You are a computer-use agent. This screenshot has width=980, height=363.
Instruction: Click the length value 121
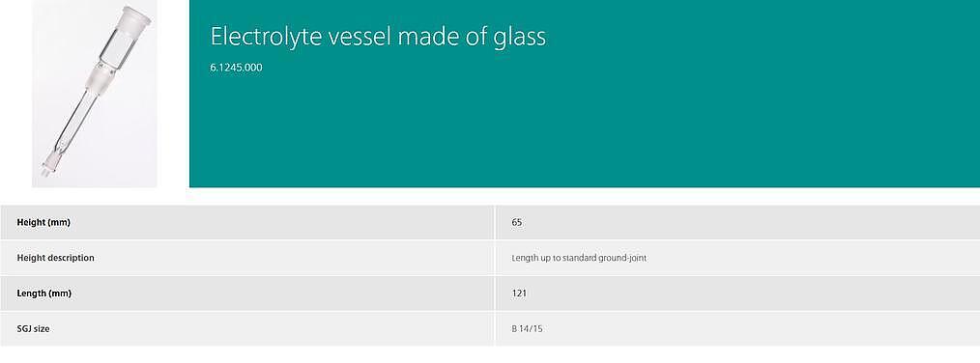(x=519, y=293)
